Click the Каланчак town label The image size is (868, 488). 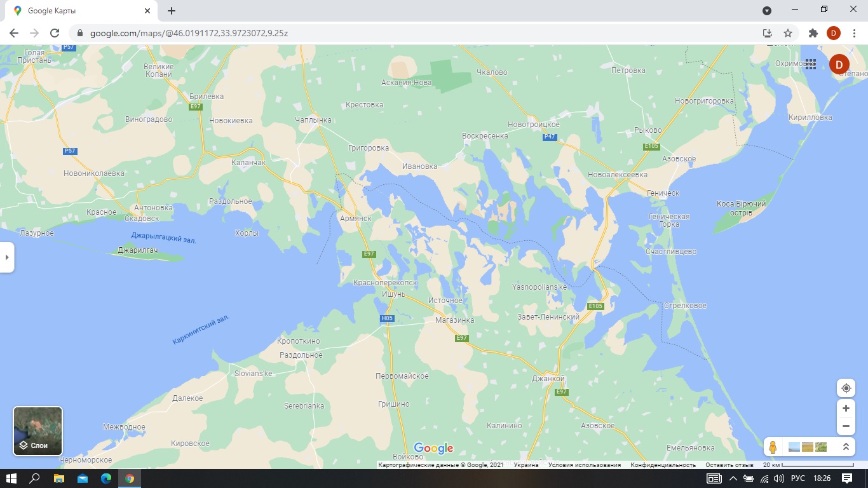tap(248, 163)
